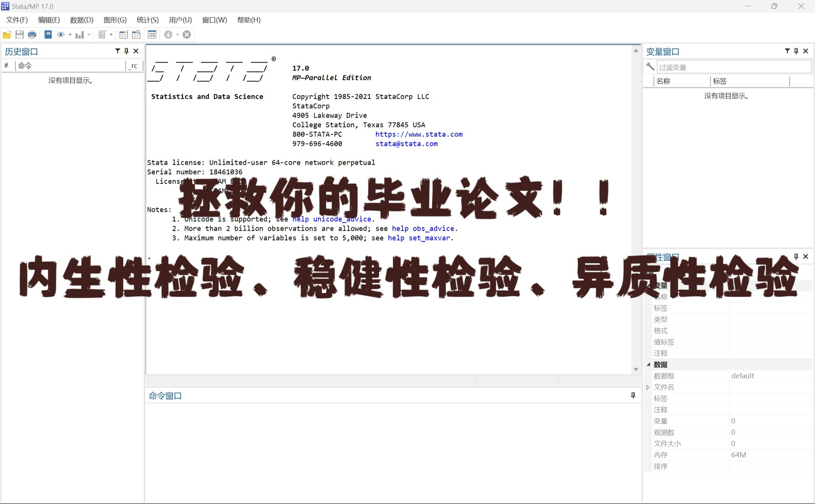This screenshot has height=504, width=815.
Task: Click the 文件大小 property row
Action: tap(732, 444)
